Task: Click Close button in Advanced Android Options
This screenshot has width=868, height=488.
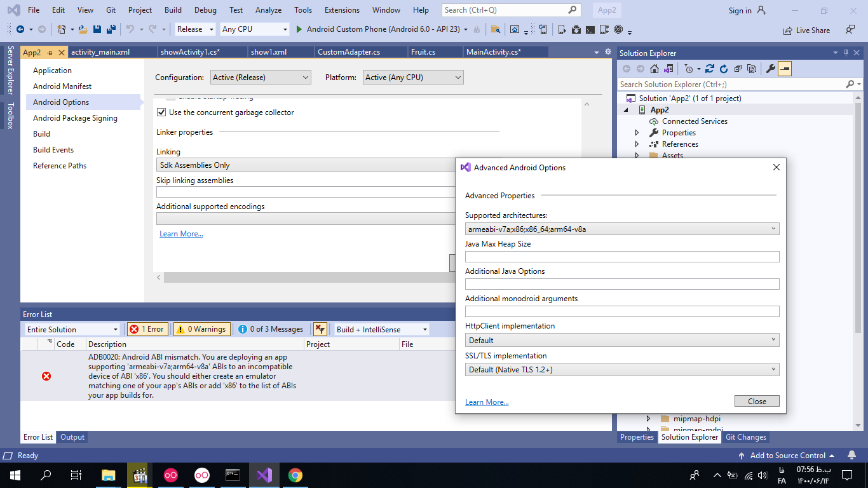Action: pos(756,402)
